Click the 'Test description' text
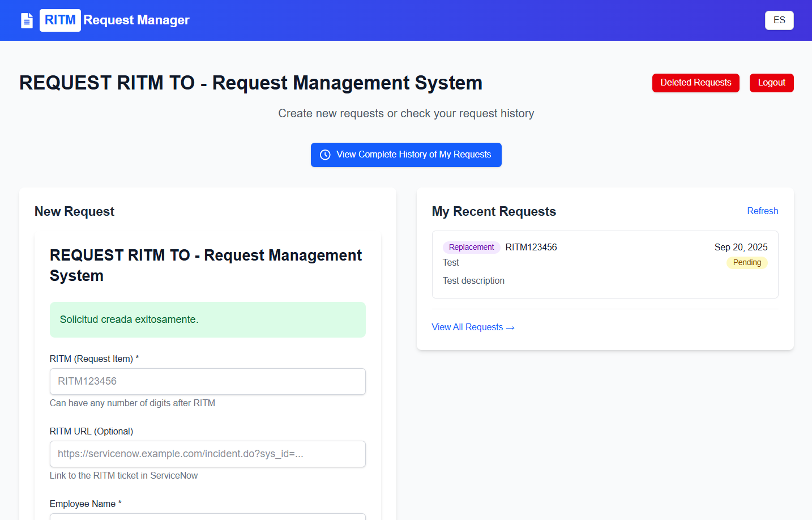Screen dimensions: 812x520 (x=473, y=280)
